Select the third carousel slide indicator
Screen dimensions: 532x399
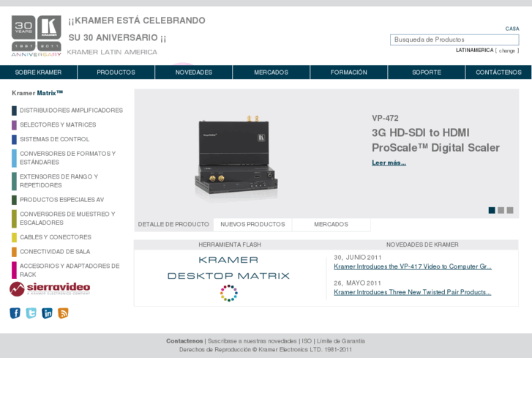(x=510, y=210)
